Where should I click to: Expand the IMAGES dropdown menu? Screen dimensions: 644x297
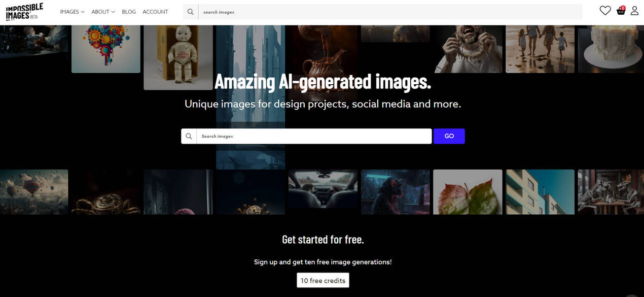click(72, 12)
